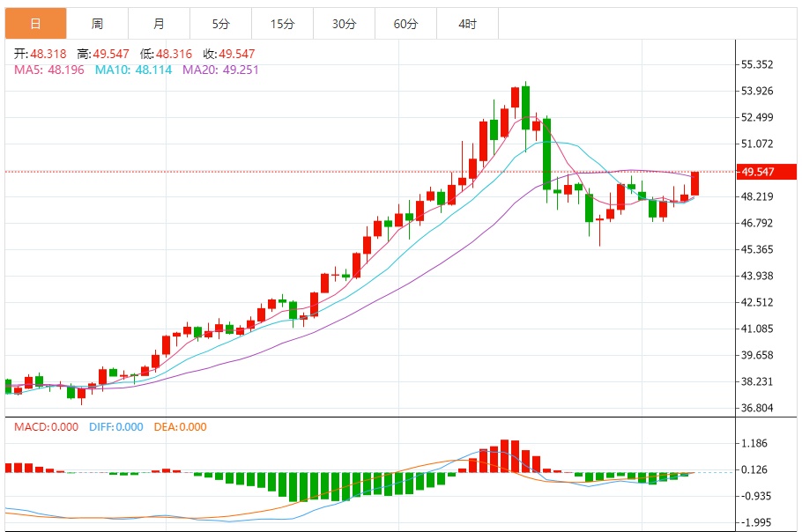802x532 pixels.
Task: Click the MA10: 48.114 indicator label
Action: click(x=133, y=70)
